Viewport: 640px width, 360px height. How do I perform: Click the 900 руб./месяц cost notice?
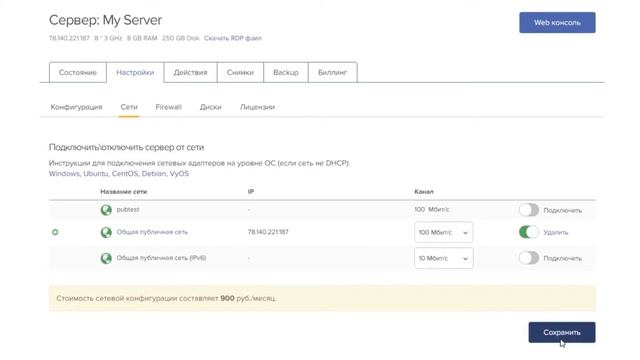tap(322, 298)
